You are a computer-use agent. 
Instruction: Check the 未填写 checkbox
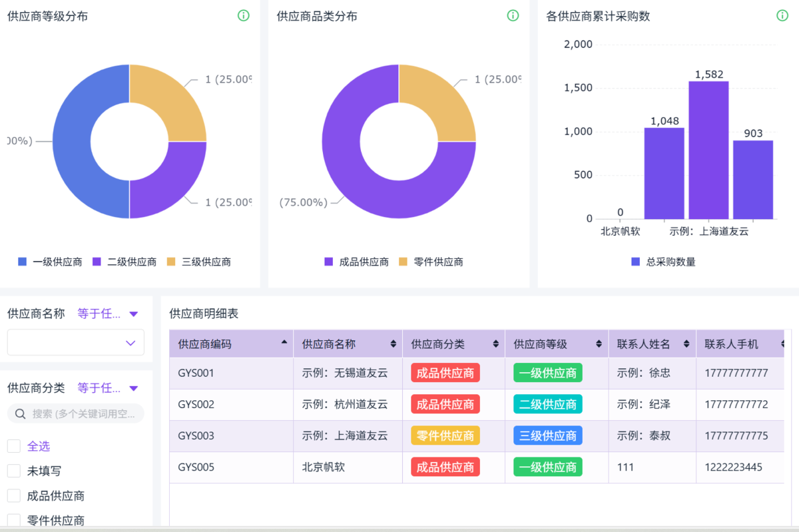14,471
